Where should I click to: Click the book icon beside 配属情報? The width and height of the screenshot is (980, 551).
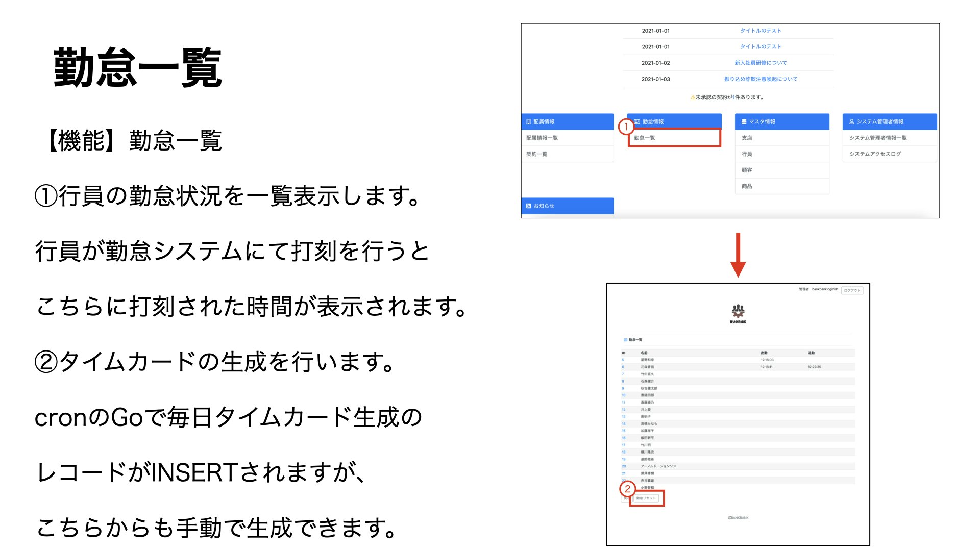point(528,122)
